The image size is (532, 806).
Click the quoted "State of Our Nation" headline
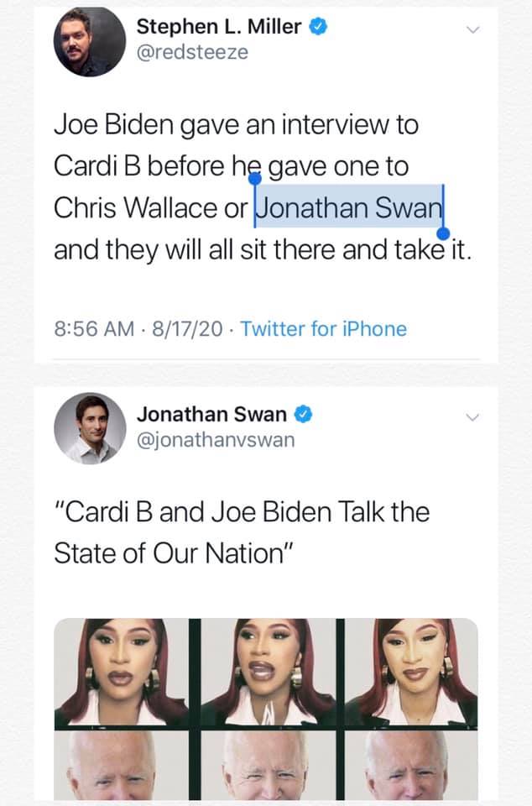click(242, 531)
